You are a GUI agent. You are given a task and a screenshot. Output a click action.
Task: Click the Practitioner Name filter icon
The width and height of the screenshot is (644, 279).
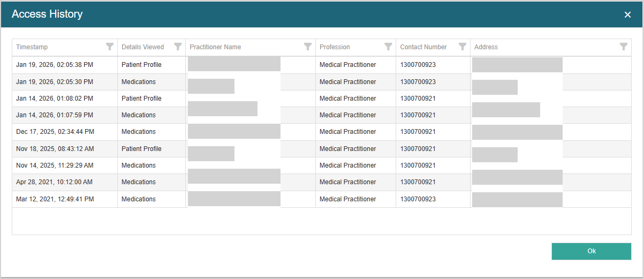pyautogui.click(x=308, y=47)
